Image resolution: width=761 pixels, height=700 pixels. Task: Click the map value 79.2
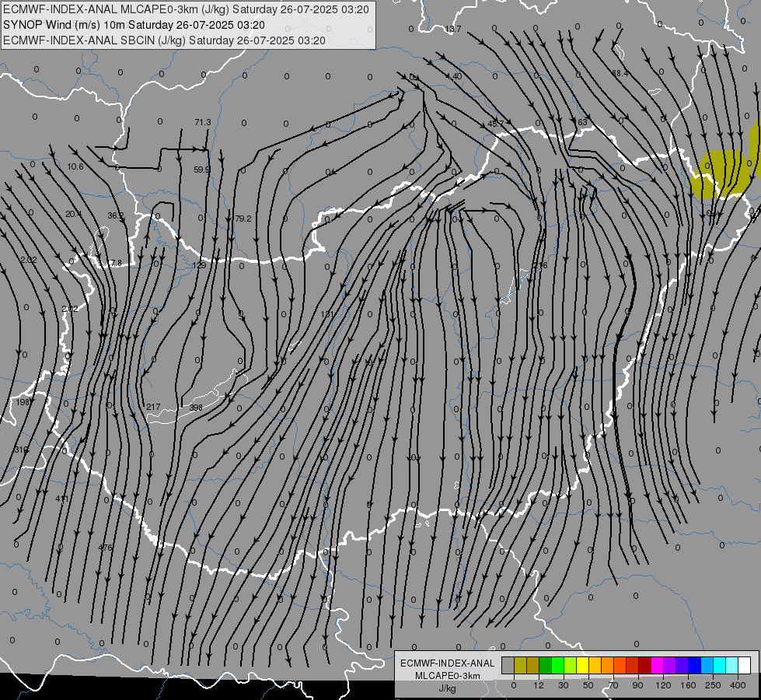[243, 219]
